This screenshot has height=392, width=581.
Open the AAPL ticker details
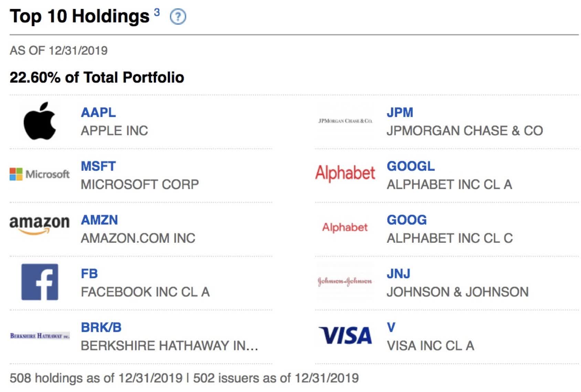[x=98, y=112]
